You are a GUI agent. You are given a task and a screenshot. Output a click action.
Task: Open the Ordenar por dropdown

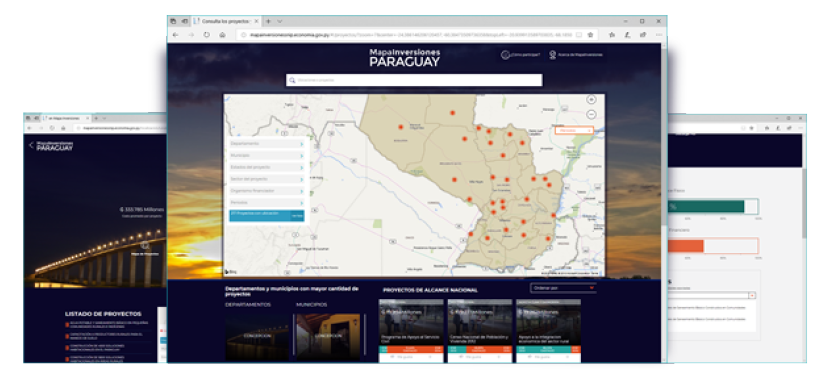coord(563,288)
